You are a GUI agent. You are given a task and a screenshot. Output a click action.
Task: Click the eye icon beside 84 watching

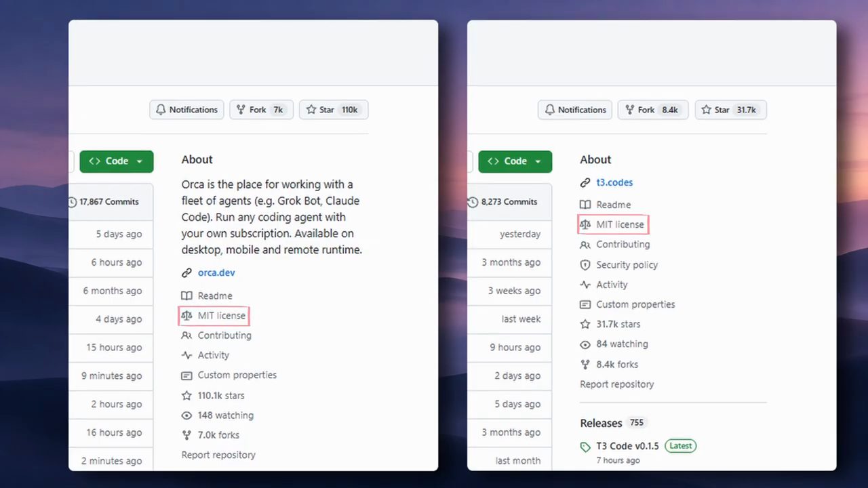click(x=585, y=344)
